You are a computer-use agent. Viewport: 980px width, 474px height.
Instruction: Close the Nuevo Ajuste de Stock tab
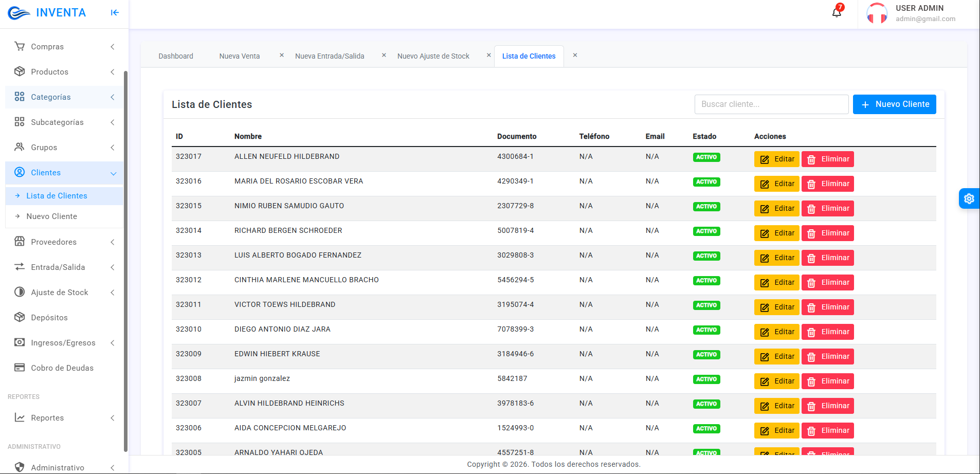pos(489,55)
